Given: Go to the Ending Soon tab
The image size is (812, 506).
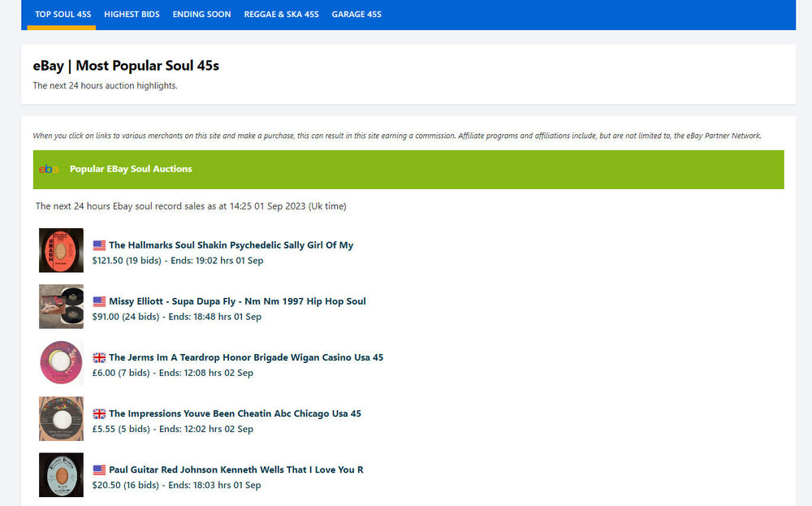Looking at the screenshot, I should [201, 15].
